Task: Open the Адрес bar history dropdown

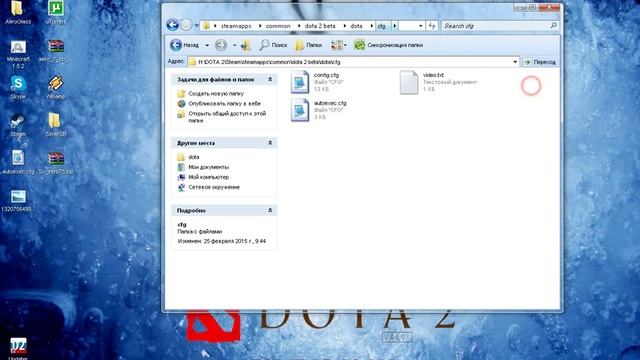Action: tap(515, 62)
